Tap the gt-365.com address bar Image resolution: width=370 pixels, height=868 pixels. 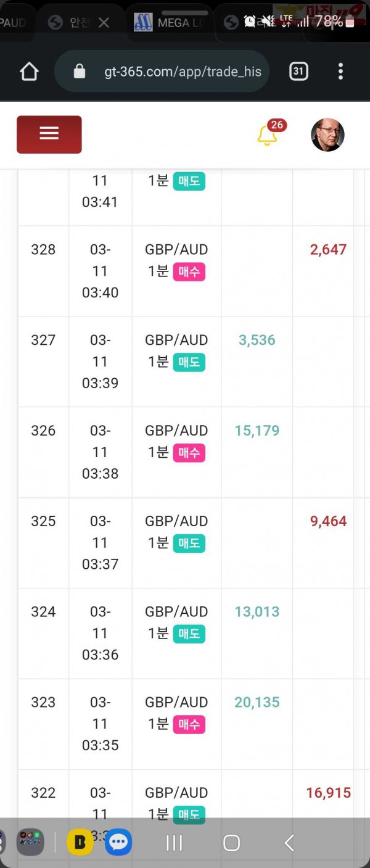162,72
